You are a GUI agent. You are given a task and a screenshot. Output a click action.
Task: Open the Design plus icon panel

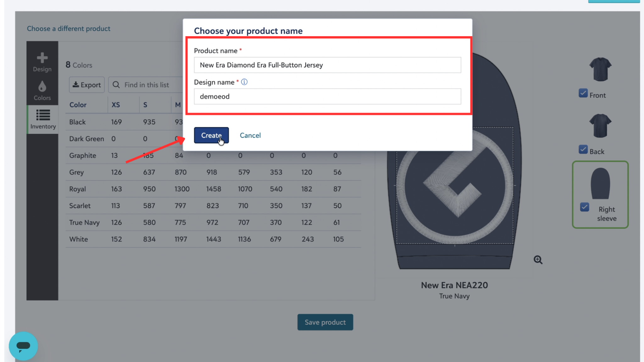tap(42, 62)
